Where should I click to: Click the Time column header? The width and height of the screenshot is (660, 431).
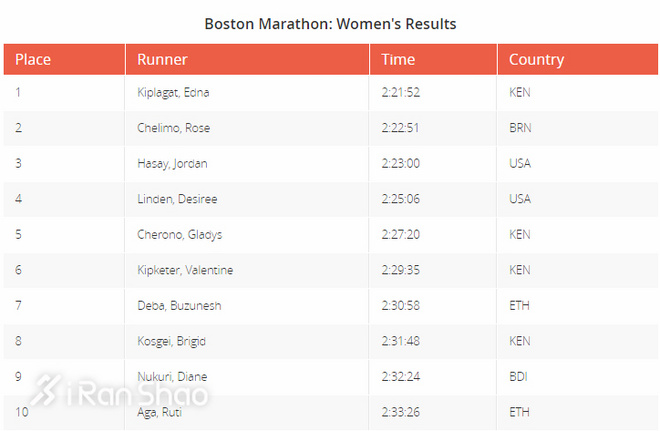pyautogui.click(x=398, y=60)
